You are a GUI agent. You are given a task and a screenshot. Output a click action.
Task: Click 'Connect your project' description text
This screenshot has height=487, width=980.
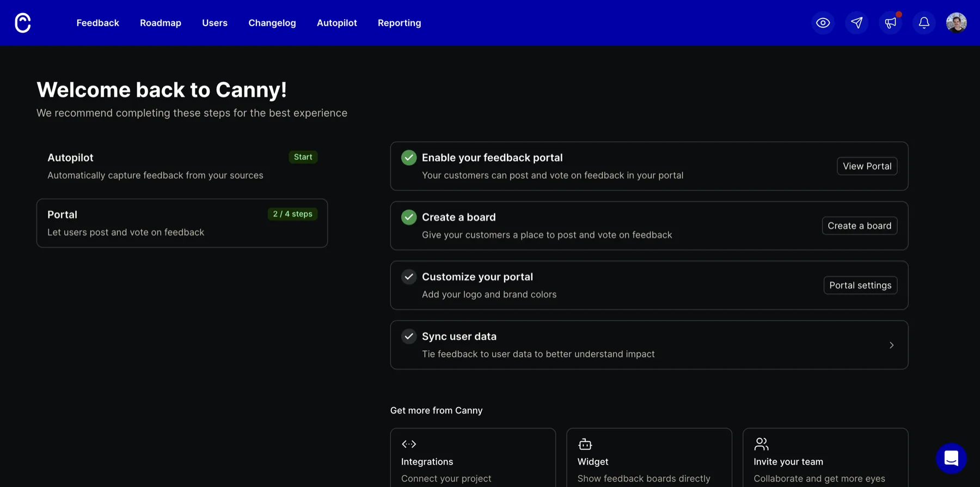[446, 478]
